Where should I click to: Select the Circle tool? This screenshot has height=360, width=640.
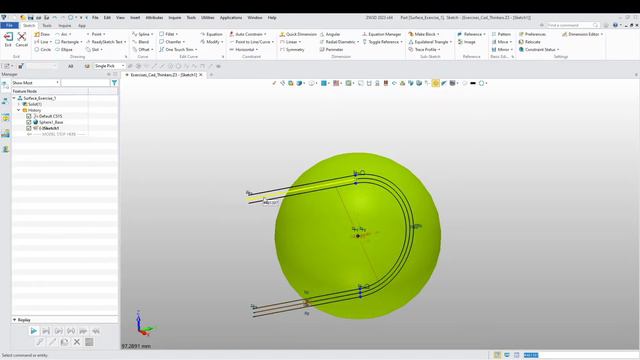[43, 49]
